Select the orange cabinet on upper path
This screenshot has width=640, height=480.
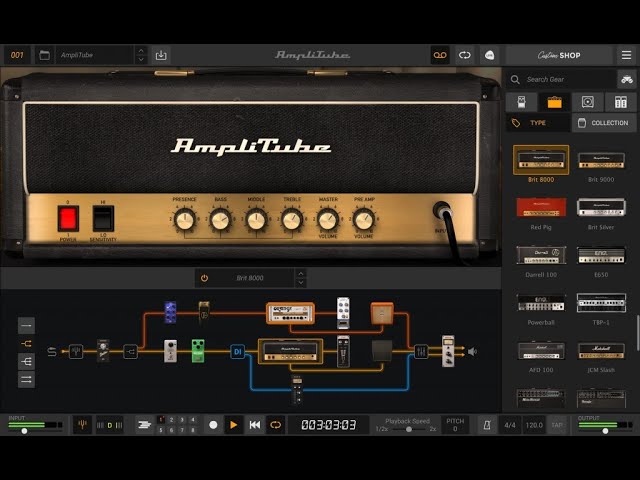click(x=382, y=313)
